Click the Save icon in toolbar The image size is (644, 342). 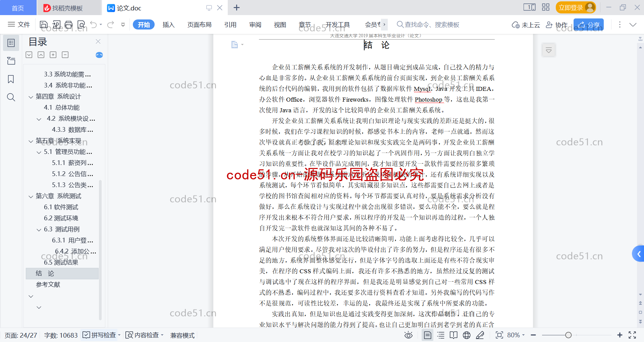click(44, 24)
